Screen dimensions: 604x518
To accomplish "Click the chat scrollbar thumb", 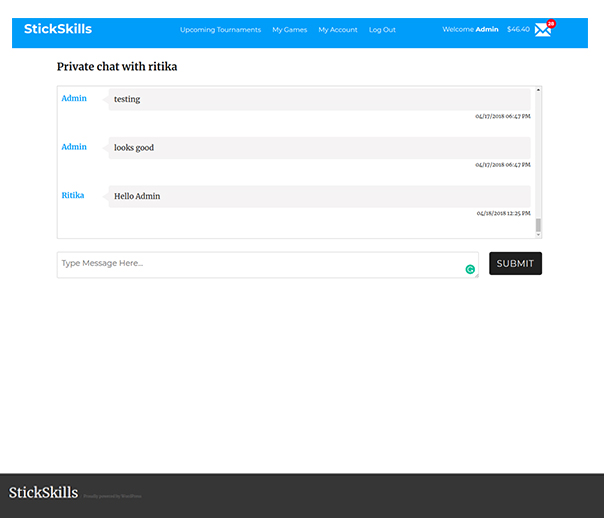I will click(x=538, y=224).
